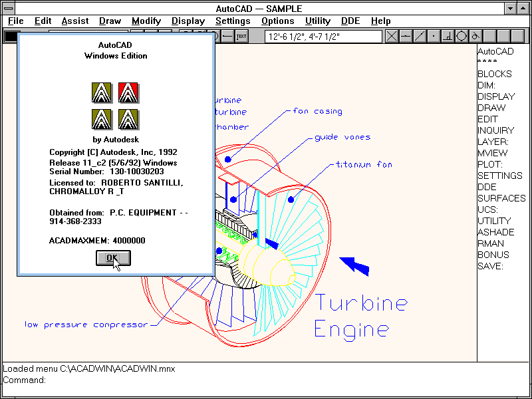The height and width of the screenshot is (399, 532).
Task: Click the TEXT toolbar button
Action: 241,37
